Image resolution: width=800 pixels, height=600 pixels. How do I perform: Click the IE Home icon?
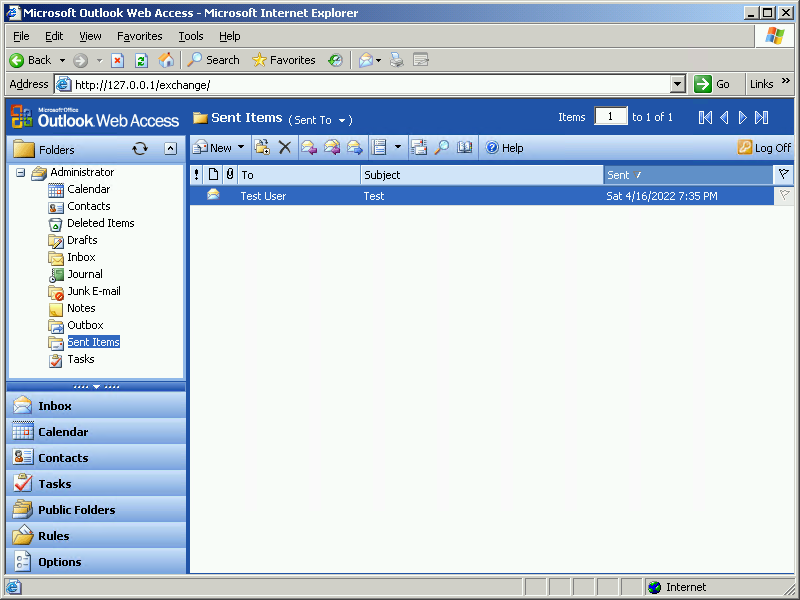click(x=166, y=60)
